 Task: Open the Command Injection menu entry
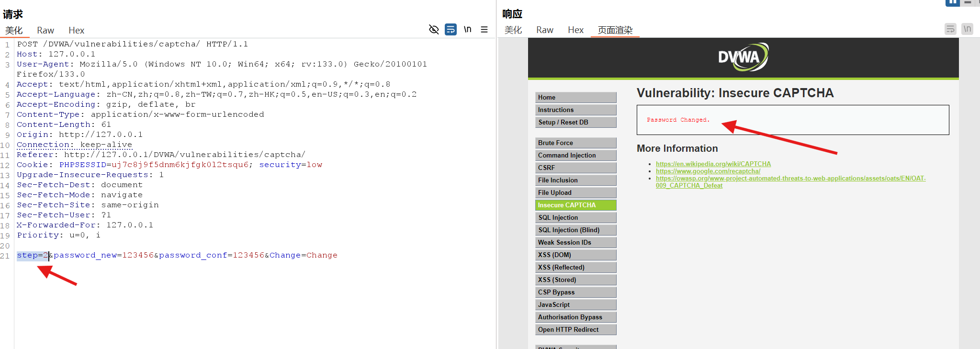[575, 155]
